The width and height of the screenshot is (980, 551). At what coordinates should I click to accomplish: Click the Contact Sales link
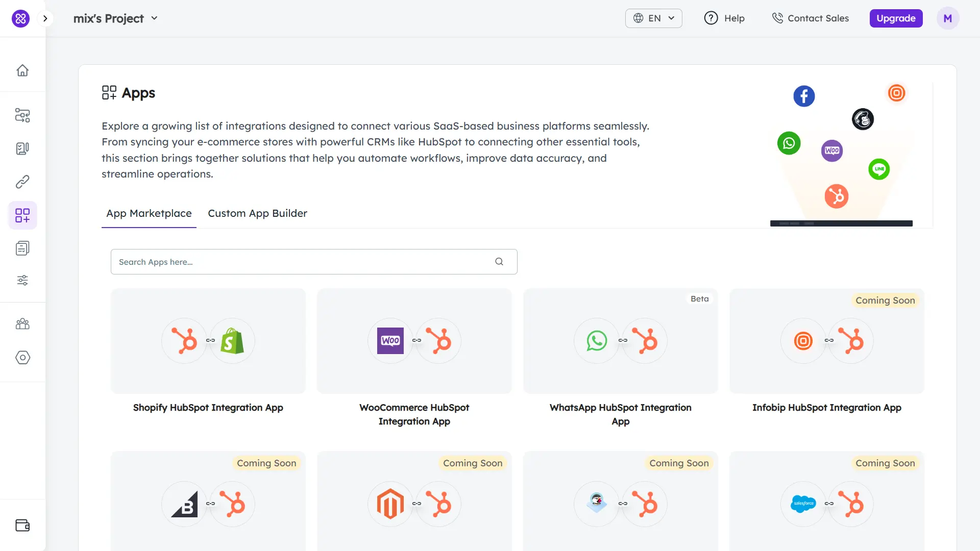tap(810, 18)
